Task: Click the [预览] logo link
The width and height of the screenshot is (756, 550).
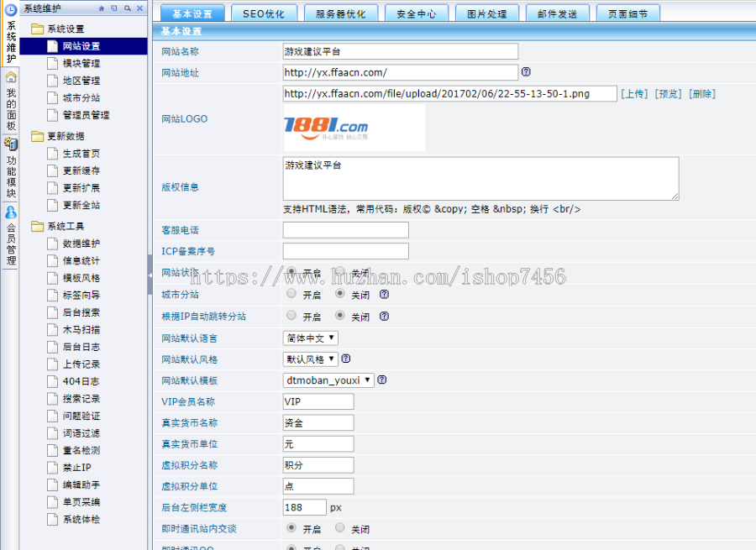Action: (x=669, y=94)
